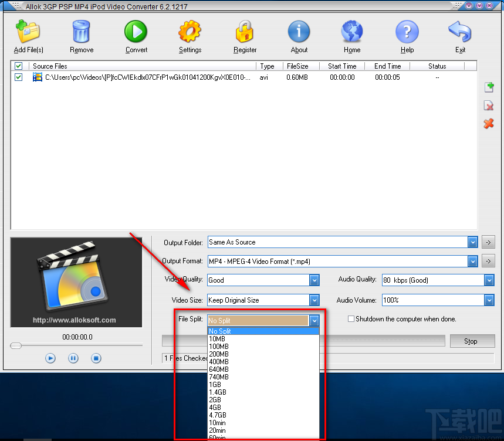Uncheck the source file checkbox
Screen dimensions: 504x441
pyautogui.click(x=18, y=77)
